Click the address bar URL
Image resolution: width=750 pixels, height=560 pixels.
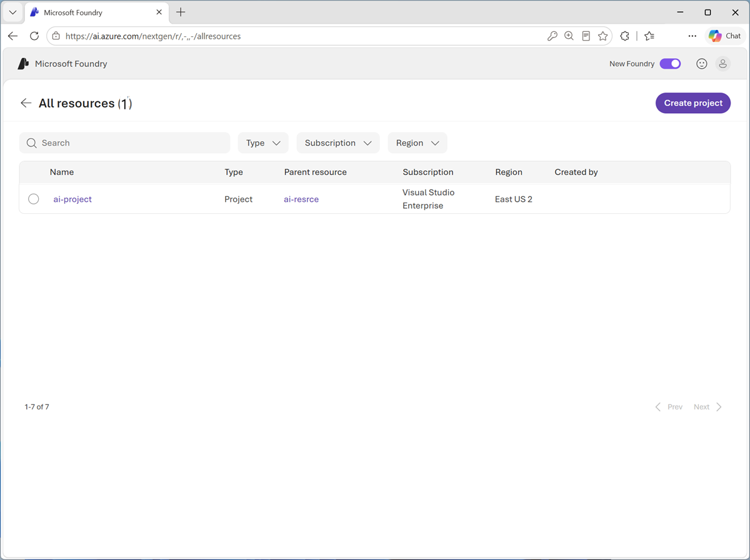coord(153,36)
